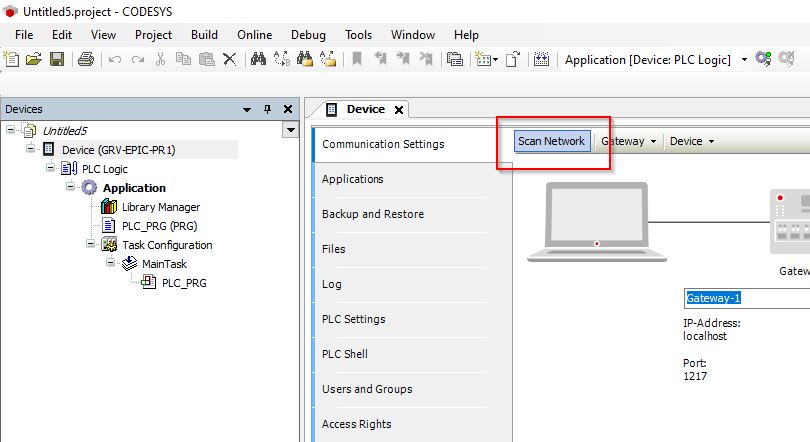810x442 pixels.
Task: Click the Replace in files icon
Action: pos(328,59)
